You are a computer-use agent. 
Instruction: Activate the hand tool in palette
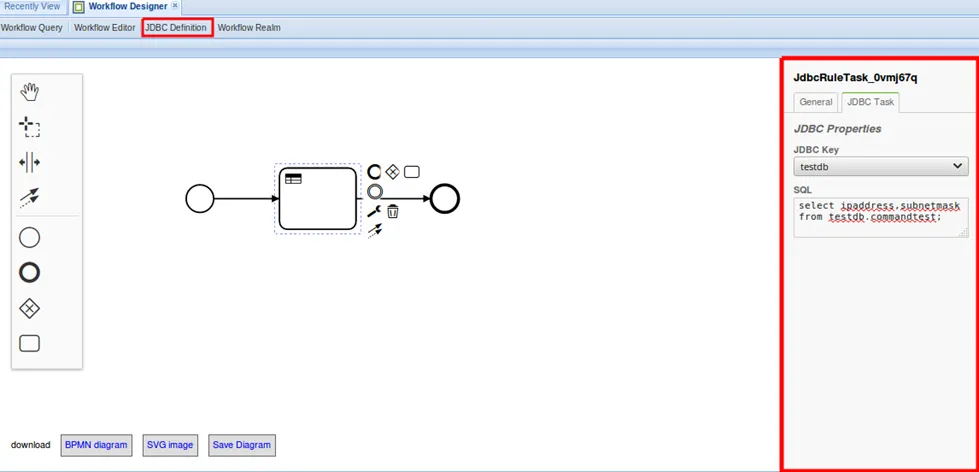(x=29, y=92)
